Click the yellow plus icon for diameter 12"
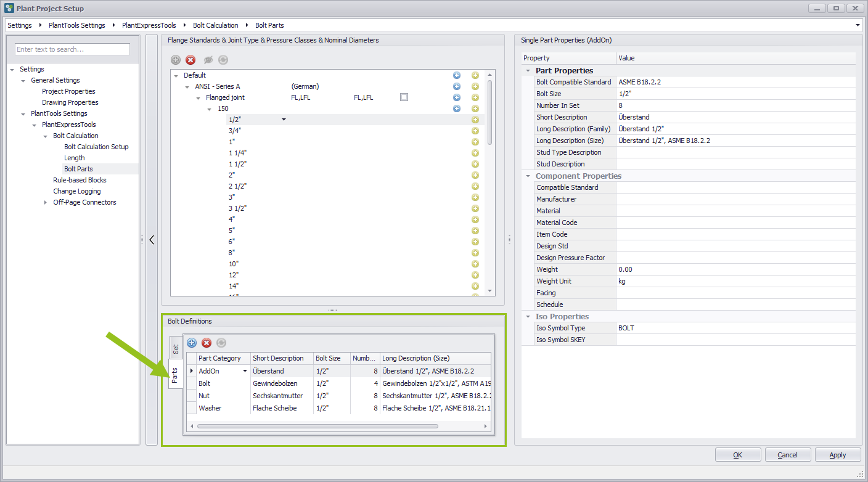 [x=475, y=275]
